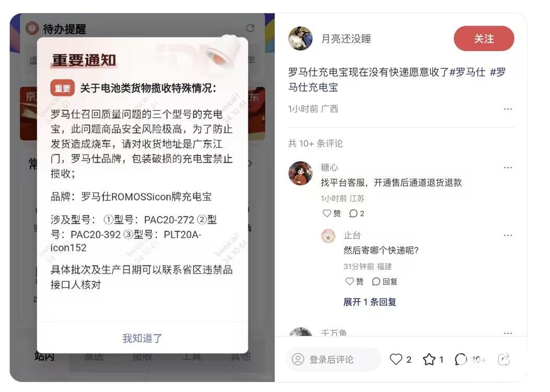The width and height of the screenshot is (550, 392).
Task: Click the refresh icon in 待办提醒 header
Action: click(250, 28)
